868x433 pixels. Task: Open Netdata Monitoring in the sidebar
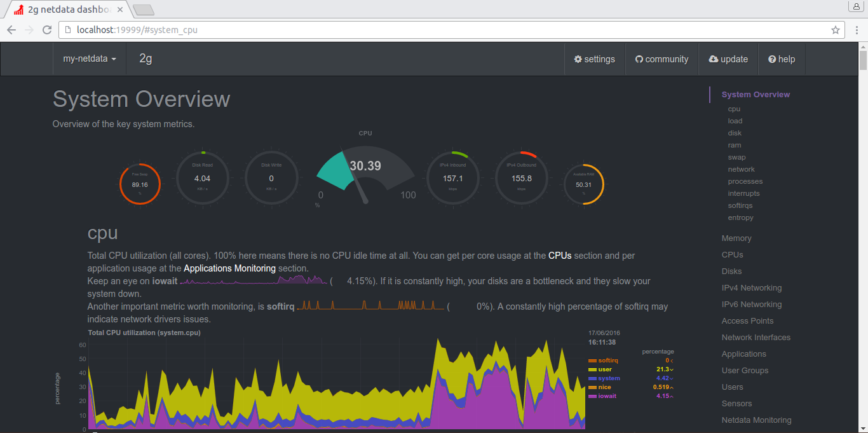click(x=757, y=420)
